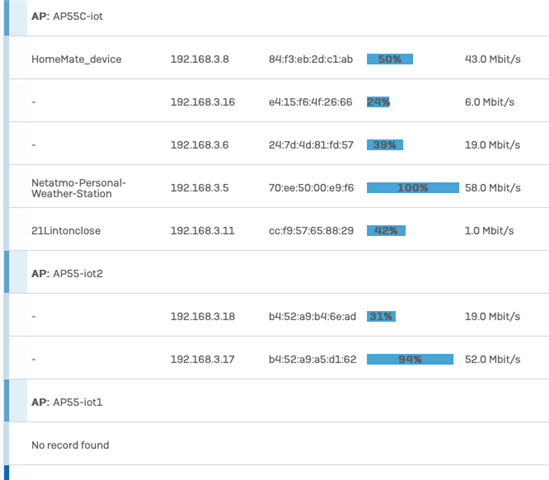Click the Netatmo-Personal-Weather-Station client name
Image resolution: width=549 pixels, height=480 pixels.
pos(78,188)
